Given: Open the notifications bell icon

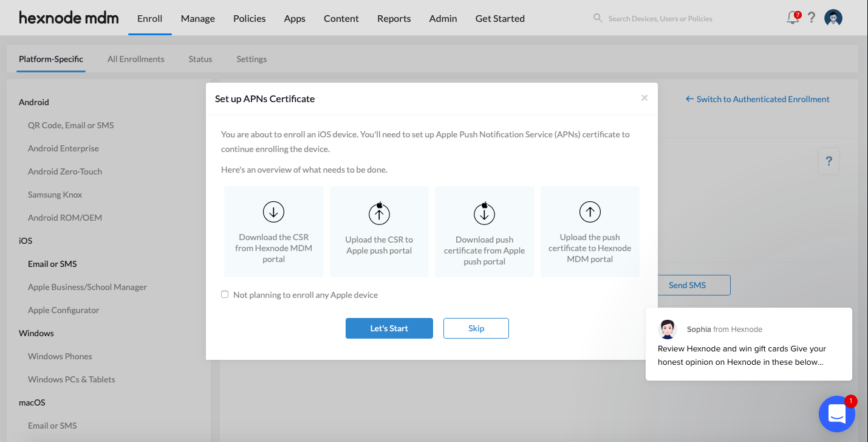Looking at the screenshot, I should (x=793, y=18).
